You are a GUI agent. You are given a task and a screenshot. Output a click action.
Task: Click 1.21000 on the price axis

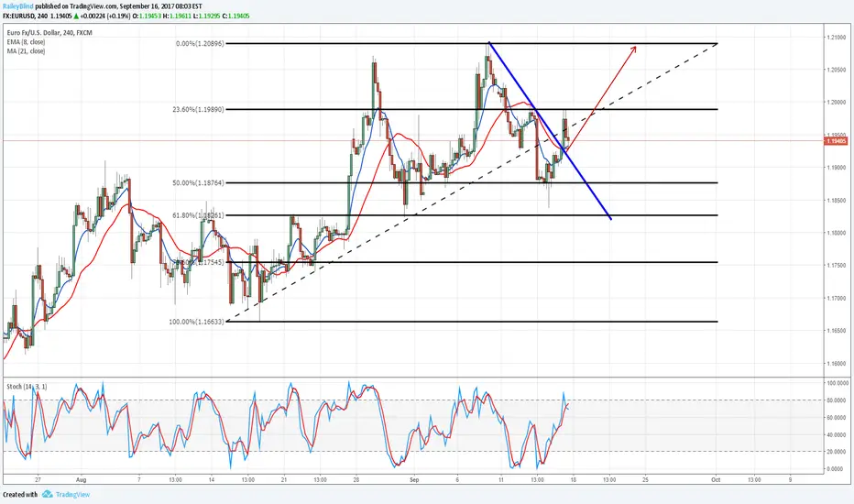[837, 37]
